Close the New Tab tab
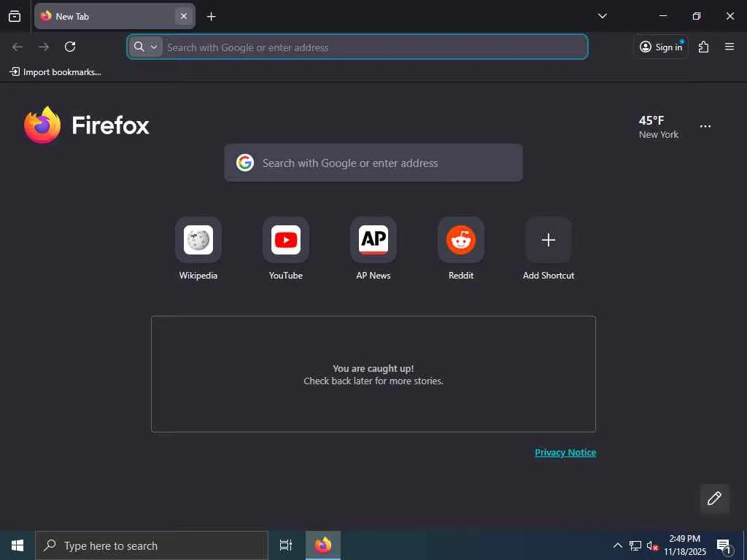Screen dimensions: 747x560 tap(183, 16)
